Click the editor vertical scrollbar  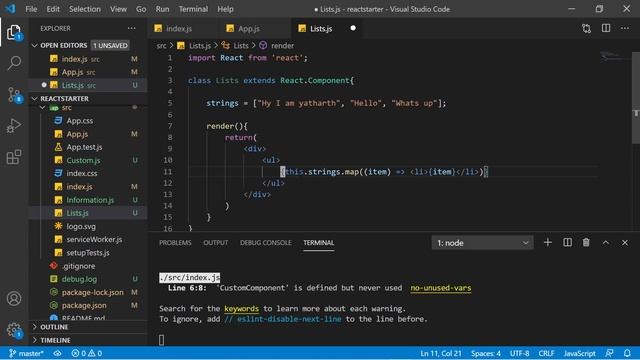(x=636, y=98)
